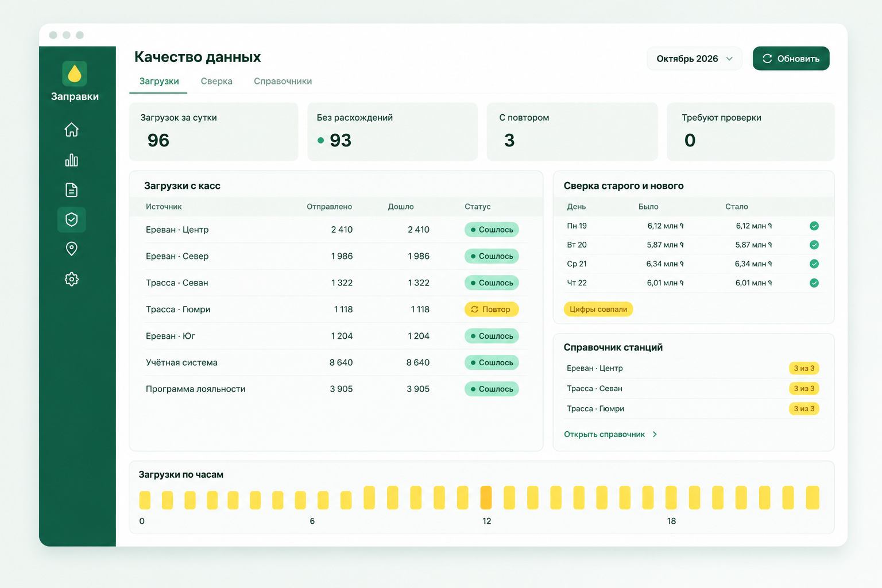Click the Дошло column header
Screen dimensions: 882x588
tap(401, 207)
